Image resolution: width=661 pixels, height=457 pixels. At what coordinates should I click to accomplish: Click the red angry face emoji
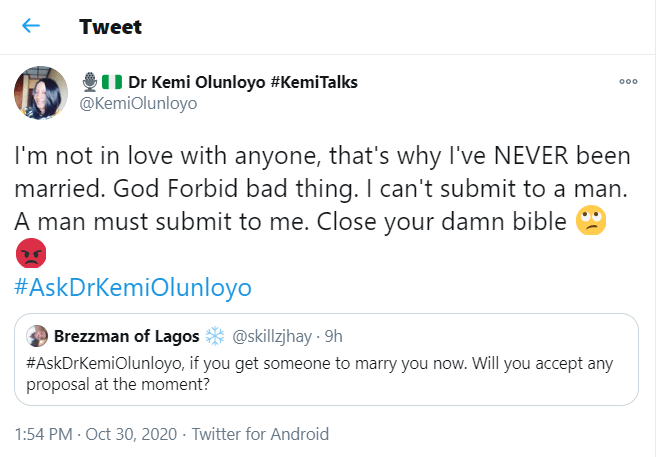(x=30, y=255)
